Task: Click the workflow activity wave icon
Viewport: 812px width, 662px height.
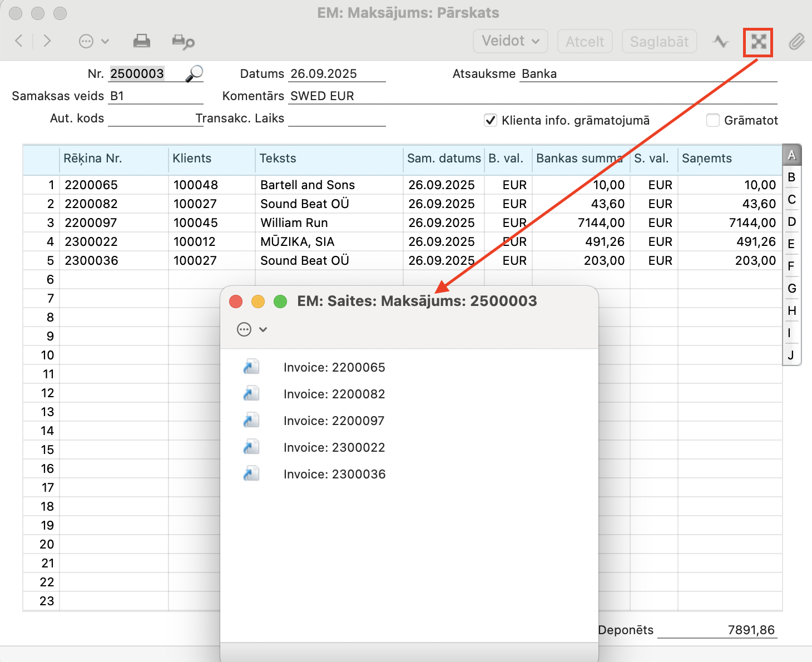Action: point(721,42)
